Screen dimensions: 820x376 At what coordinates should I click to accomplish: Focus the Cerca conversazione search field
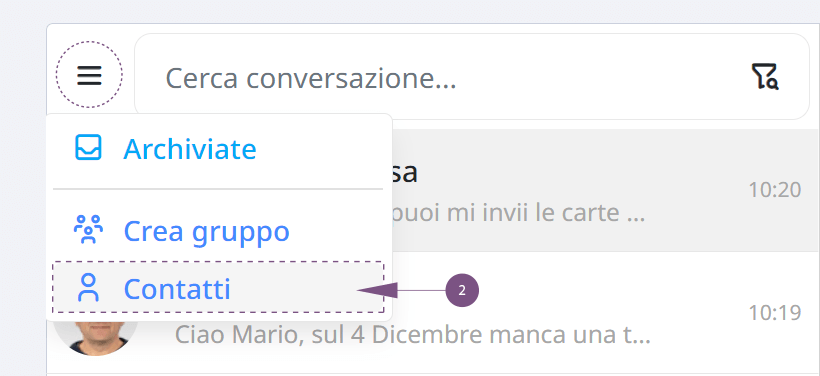pyautogui.click(x=472, y=77)
